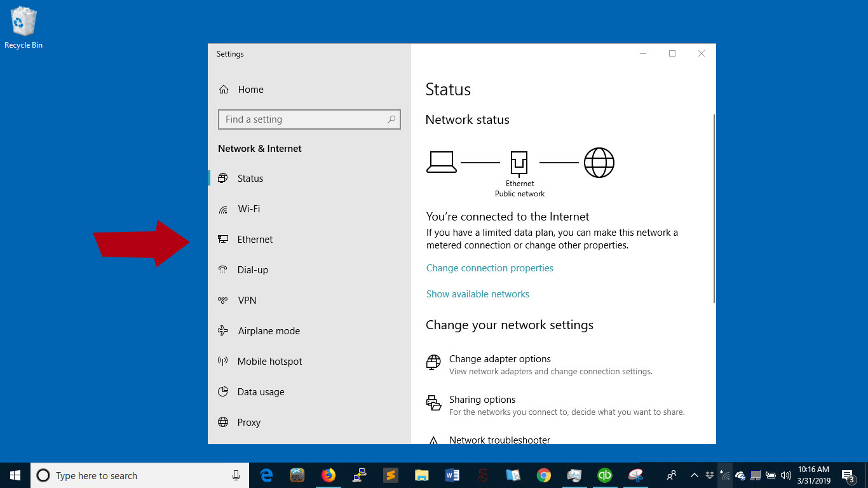This screenshot has height=488, width=868.
Task: Expand the hidden tray icons chevron
Action: (x=694, y=475)
